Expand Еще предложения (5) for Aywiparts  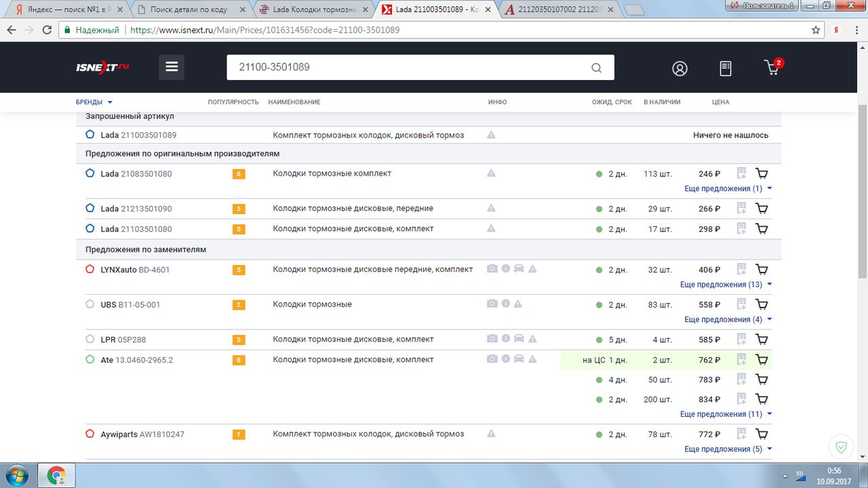click(x=728, y=449)
